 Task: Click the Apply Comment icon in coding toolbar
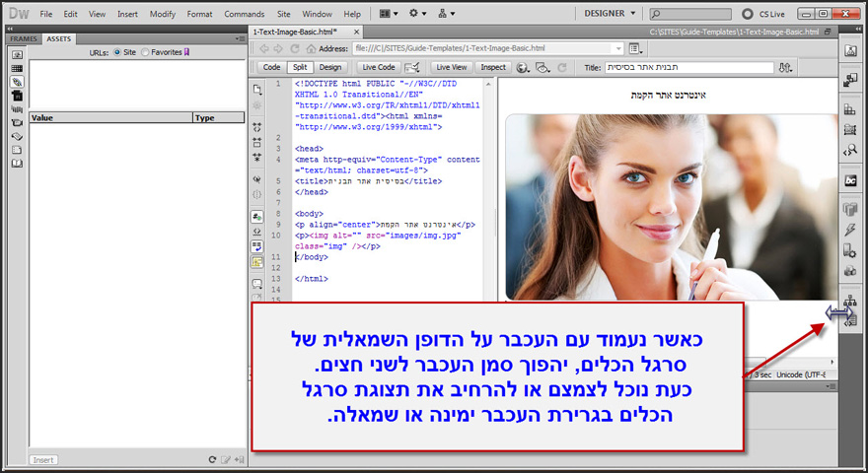tap(256, 284)
